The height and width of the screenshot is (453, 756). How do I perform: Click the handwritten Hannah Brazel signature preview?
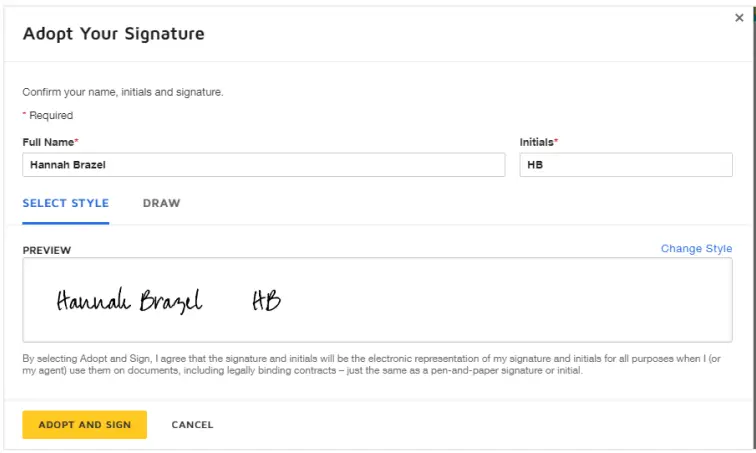128,300
